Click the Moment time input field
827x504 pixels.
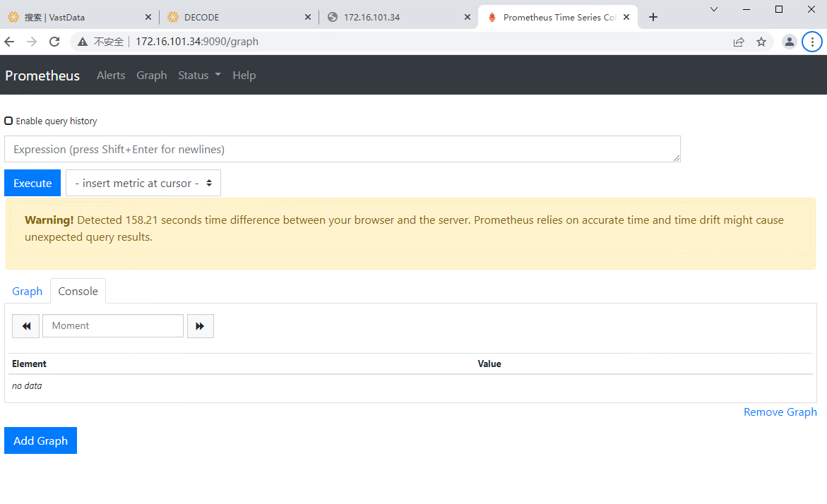click(x=113, y=326)
